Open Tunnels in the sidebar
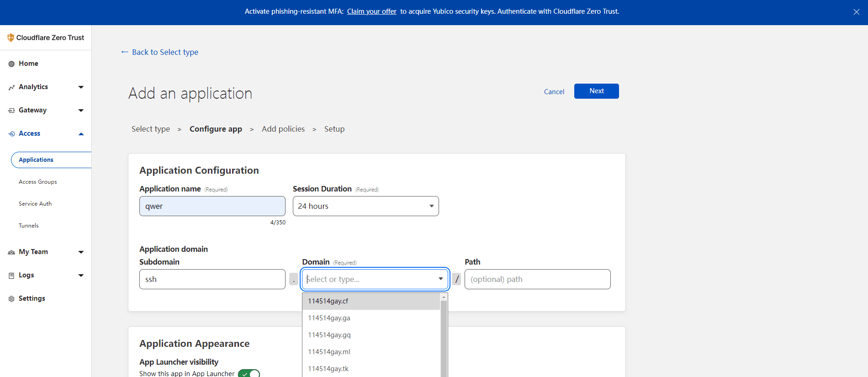This screenshot has width=868, height=377. coord(29,226)
